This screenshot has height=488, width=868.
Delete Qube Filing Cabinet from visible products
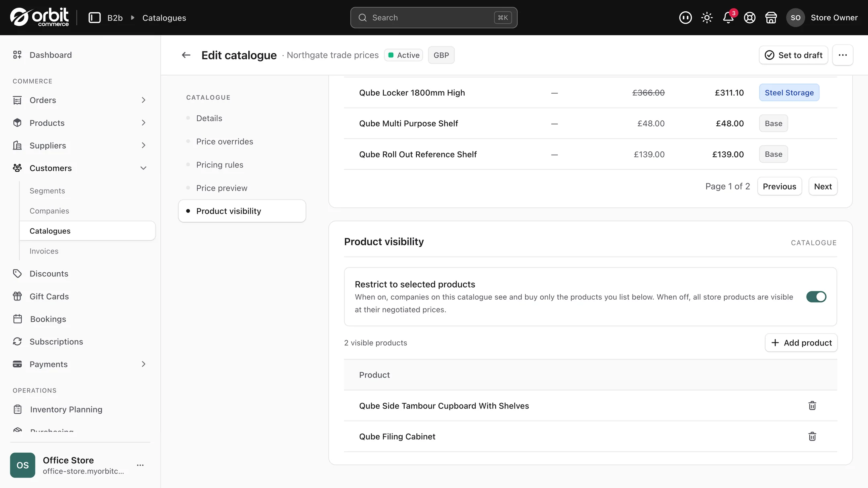point(812,437)
